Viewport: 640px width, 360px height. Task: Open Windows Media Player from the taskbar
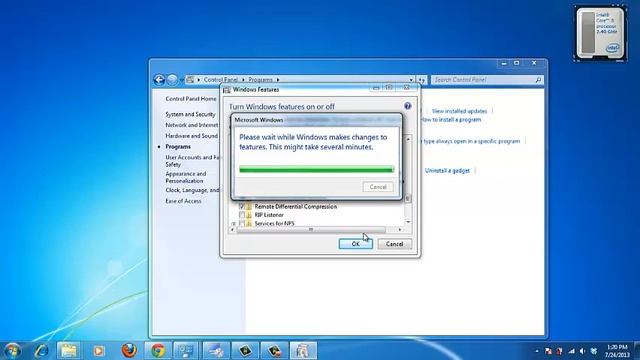click(x=98, y=351)
